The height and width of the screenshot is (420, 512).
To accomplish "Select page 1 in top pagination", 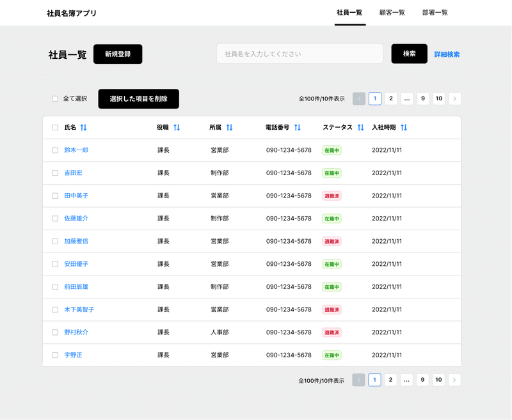I will coord(375,99).
